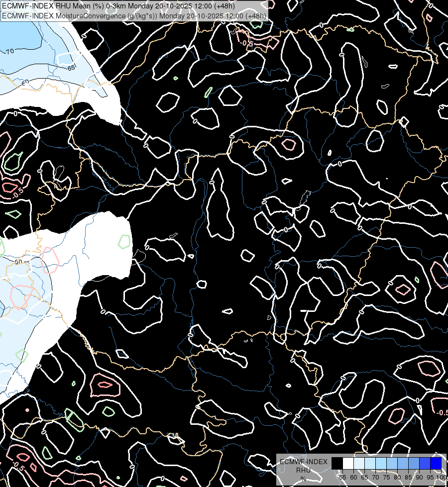Select the 65-70 legend color swatch
The height and width of the screenshot is (487, 448).
click(370, 463)
